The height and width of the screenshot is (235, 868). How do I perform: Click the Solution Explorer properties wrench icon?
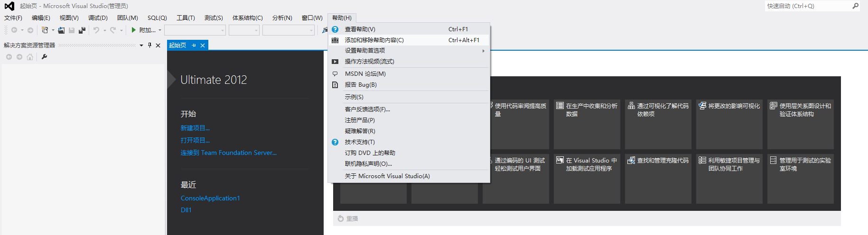[44, 57]
